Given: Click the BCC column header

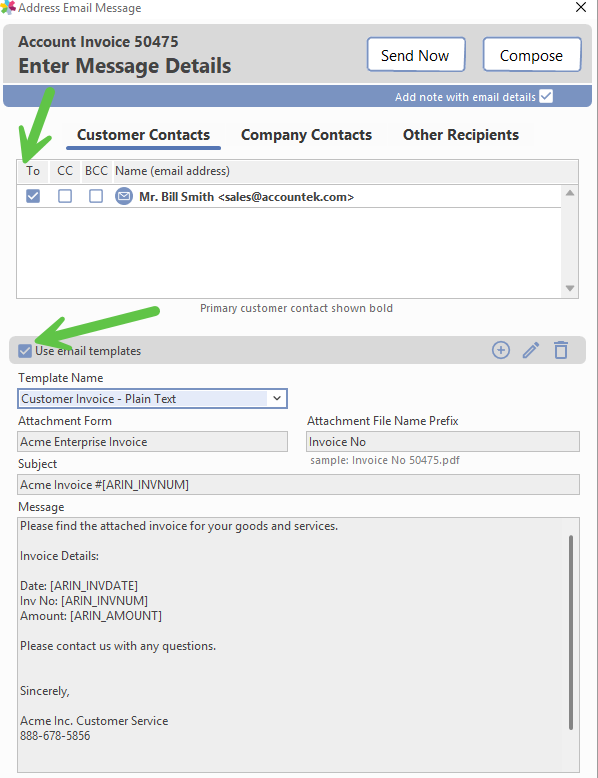Looking at the screenshot, I should 96,171.
